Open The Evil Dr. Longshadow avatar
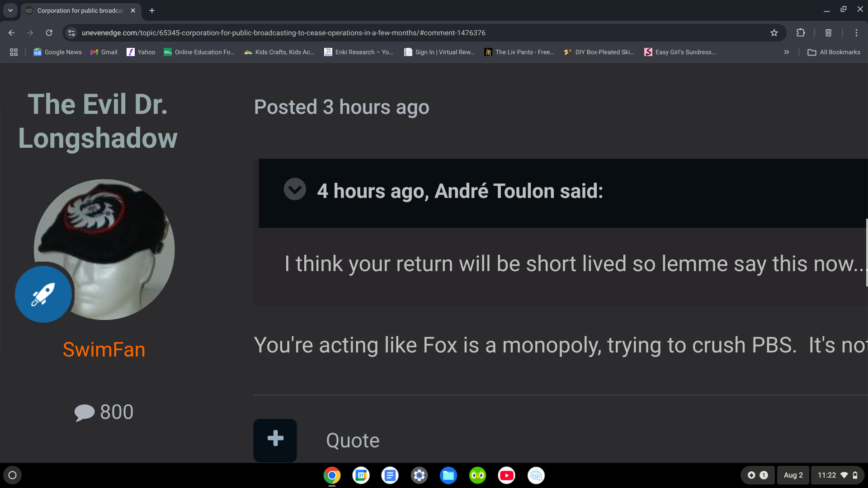The height and width of the screenshot is (488, 868). [x=104, y=249]
